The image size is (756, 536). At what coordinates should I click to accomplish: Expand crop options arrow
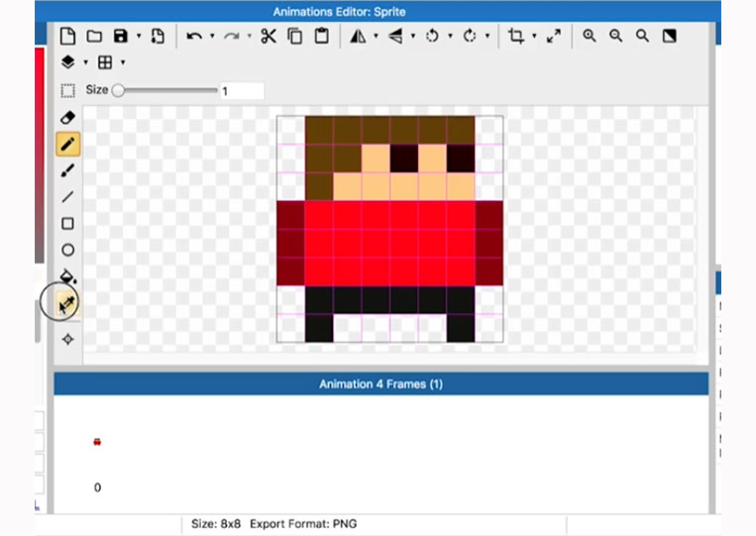click(x=534, y=36)
